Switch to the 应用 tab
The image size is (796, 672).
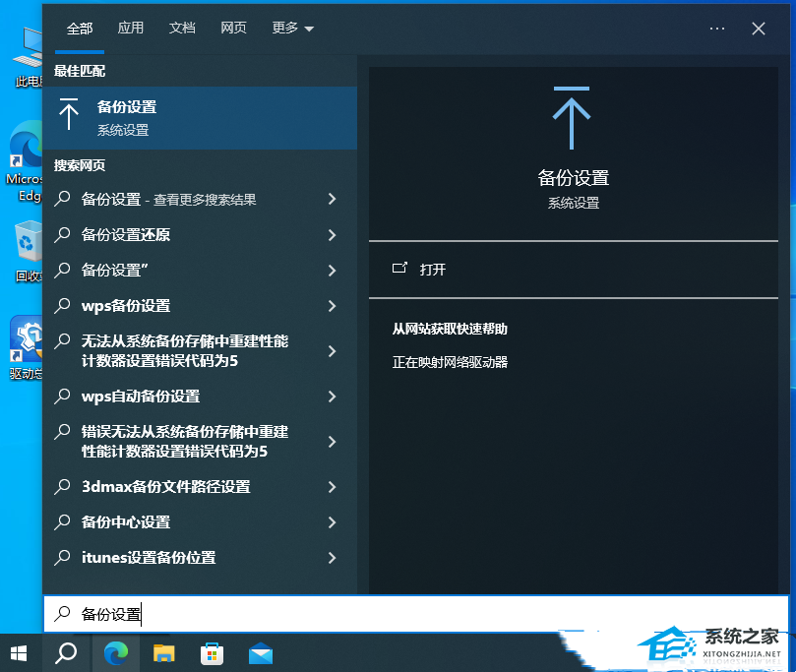click(131, 29)
